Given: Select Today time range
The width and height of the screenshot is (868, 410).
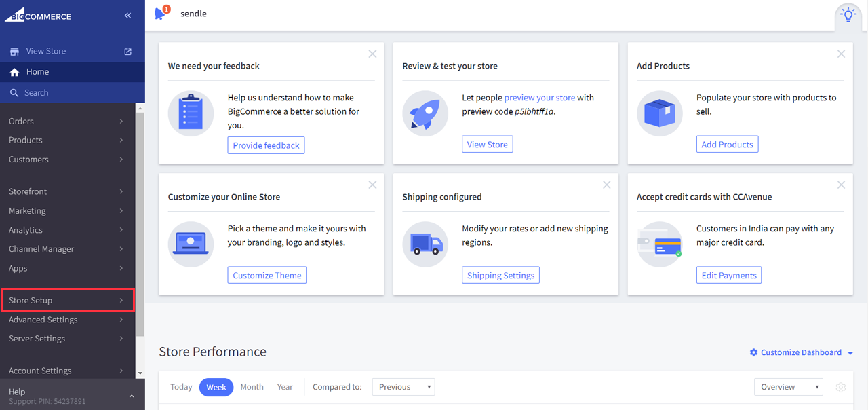Looking at the screenshot, I should click(181, 387).
